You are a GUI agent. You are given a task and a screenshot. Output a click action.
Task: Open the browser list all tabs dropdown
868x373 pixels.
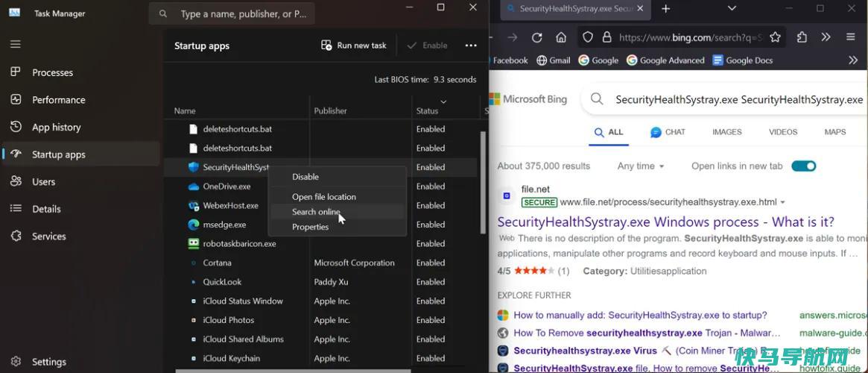732,8
